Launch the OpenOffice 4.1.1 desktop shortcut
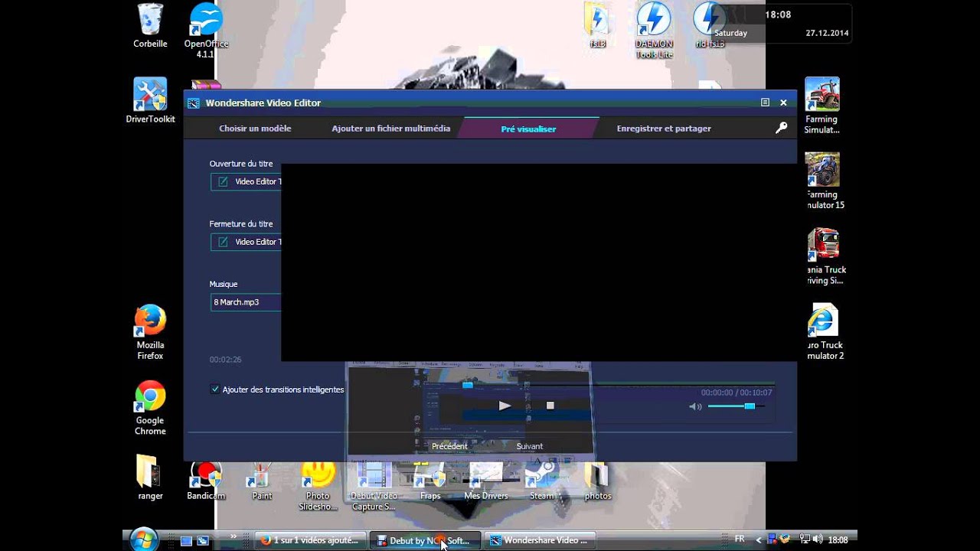 point(205,31)
